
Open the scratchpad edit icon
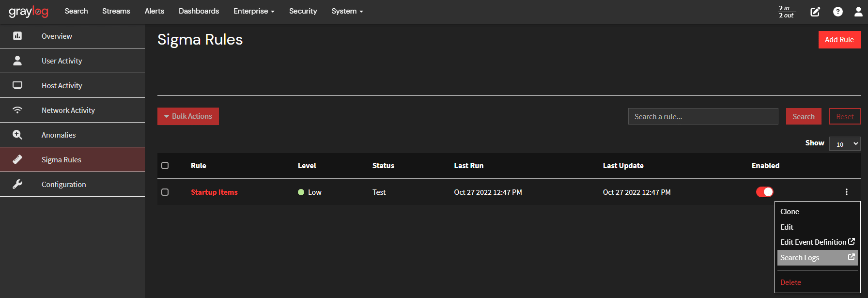click(x=815, y=12)
